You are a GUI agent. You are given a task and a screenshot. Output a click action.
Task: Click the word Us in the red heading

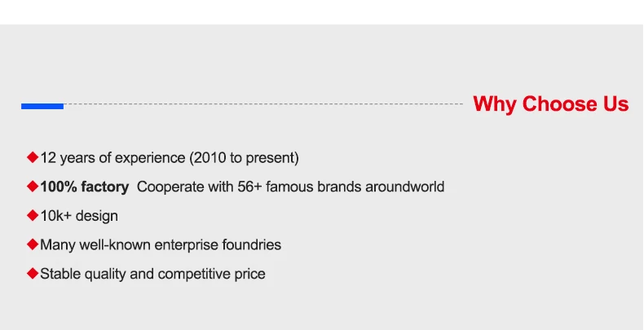[614, 104]
